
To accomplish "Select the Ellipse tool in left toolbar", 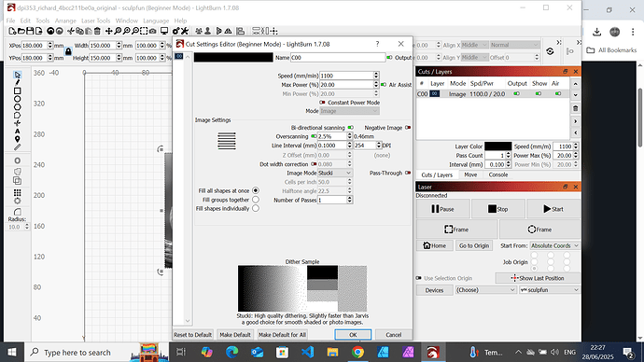I will pos(17,99).
